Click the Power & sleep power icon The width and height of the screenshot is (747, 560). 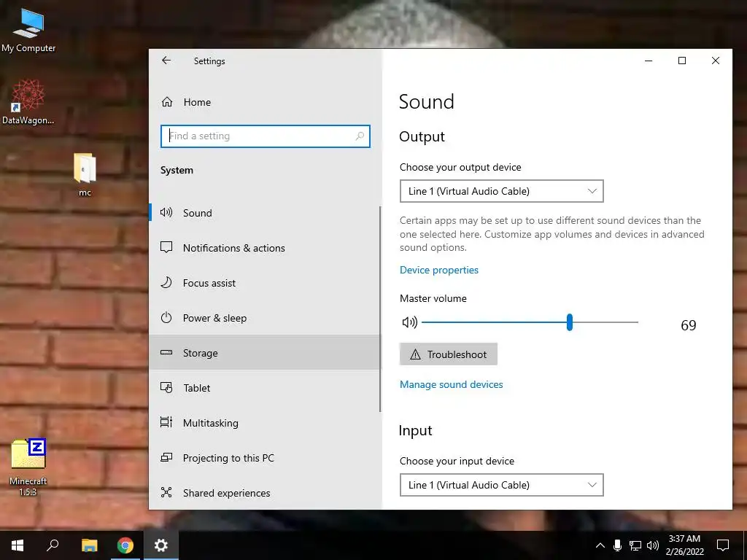pyautogui.click(x=166, y=317)
